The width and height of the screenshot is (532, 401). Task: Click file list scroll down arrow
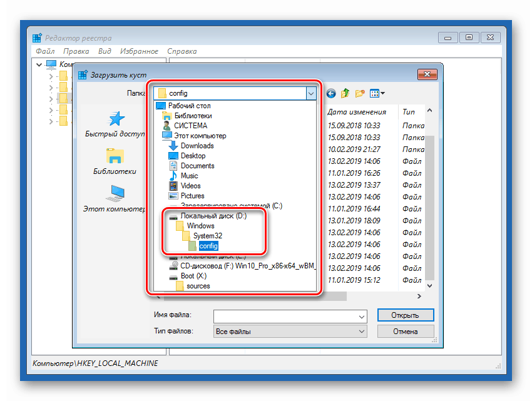(x=429, y=286)
